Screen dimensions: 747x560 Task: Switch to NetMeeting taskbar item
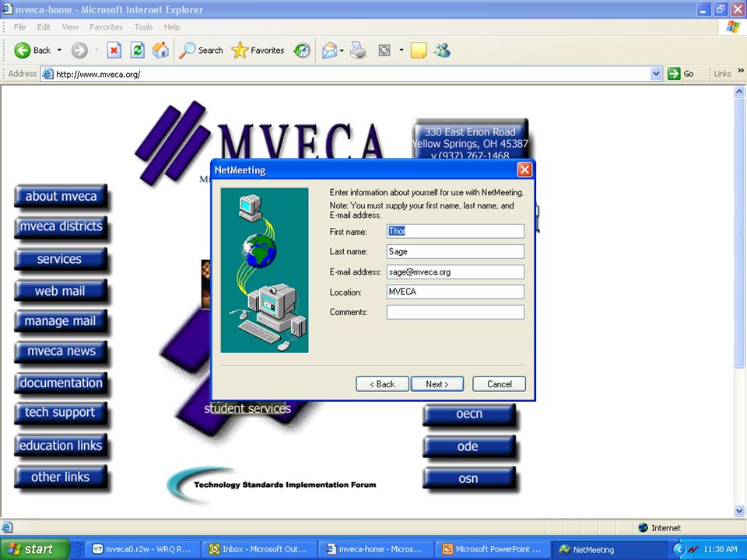[608, 549]
